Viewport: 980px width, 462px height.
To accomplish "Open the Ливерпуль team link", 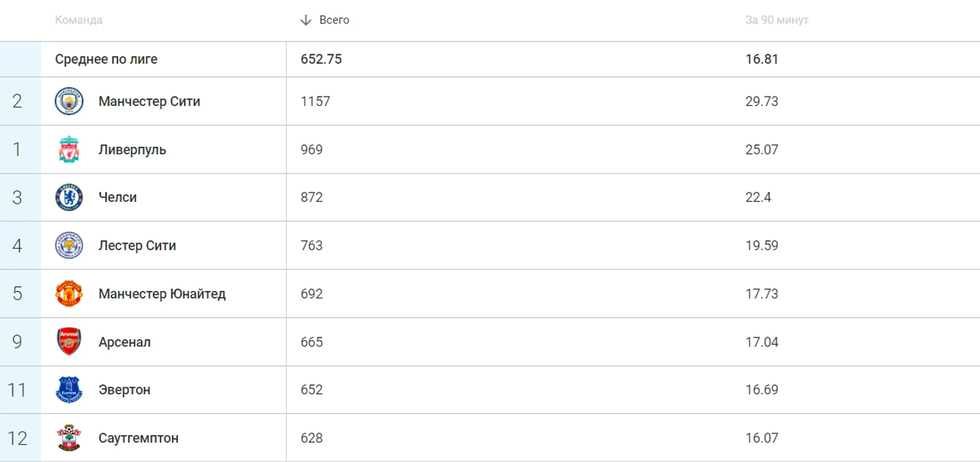I will point(132,150).
